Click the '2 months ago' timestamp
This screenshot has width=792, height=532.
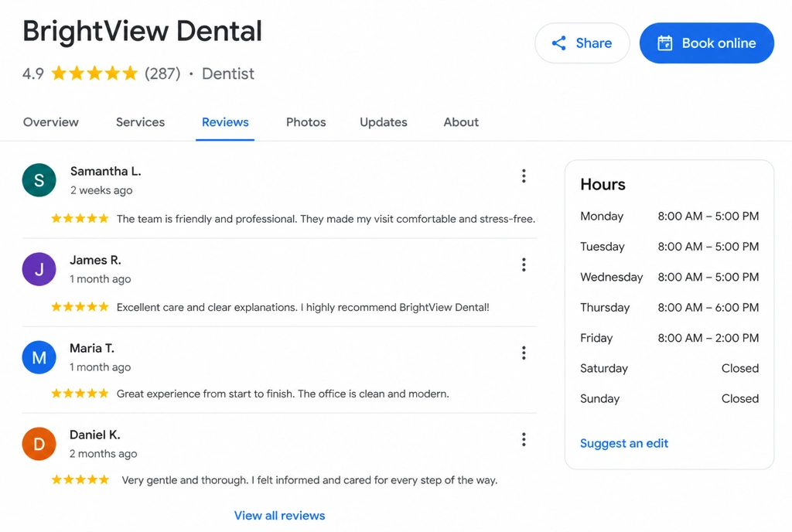104,454
